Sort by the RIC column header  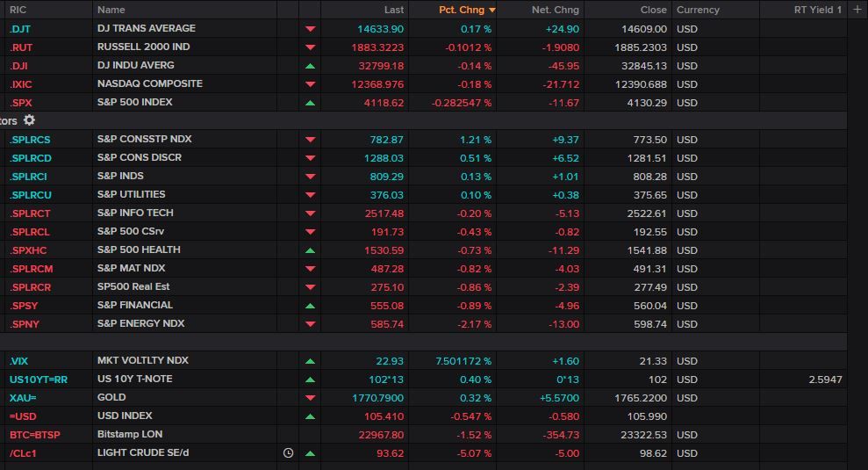tap(18, 10)
